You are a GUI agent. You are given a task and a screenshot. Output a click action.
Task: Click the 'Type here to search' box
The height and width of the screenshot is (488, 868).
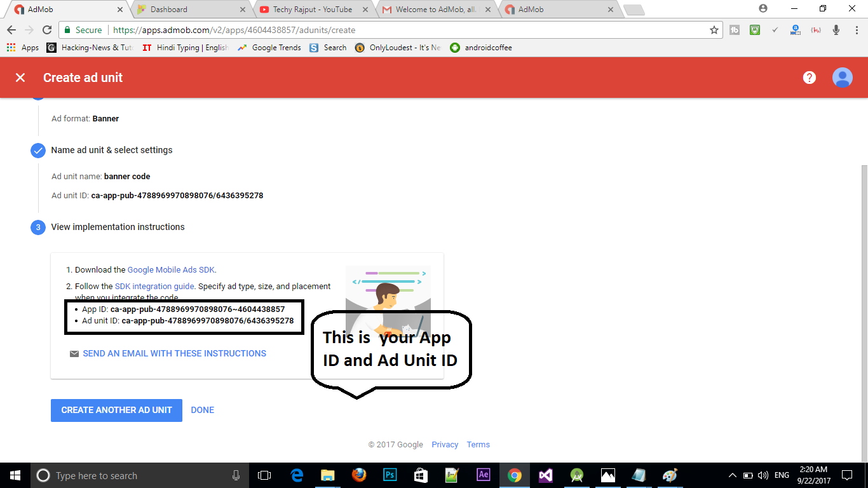(x=140, y=475)
